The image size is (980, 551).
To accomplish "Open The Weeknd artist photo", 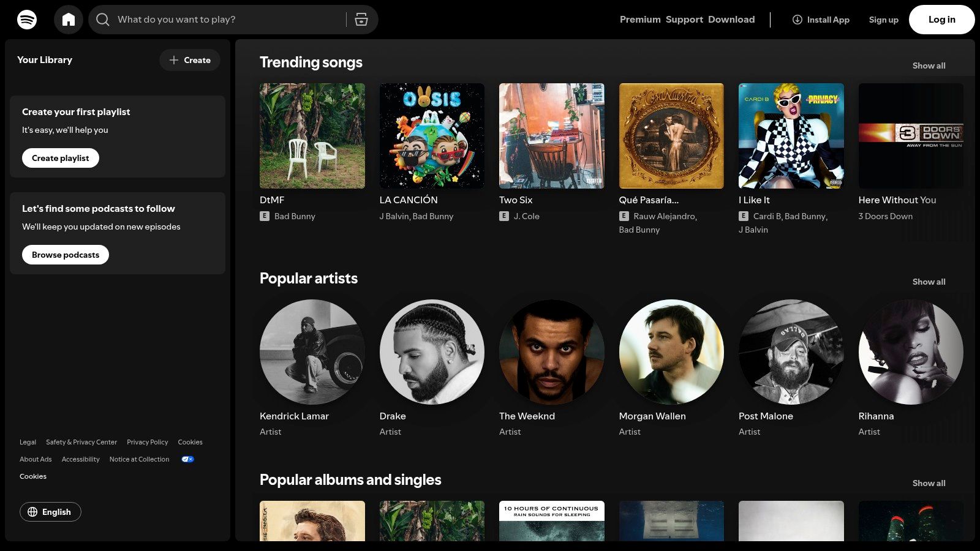I will tap(552, 352).
